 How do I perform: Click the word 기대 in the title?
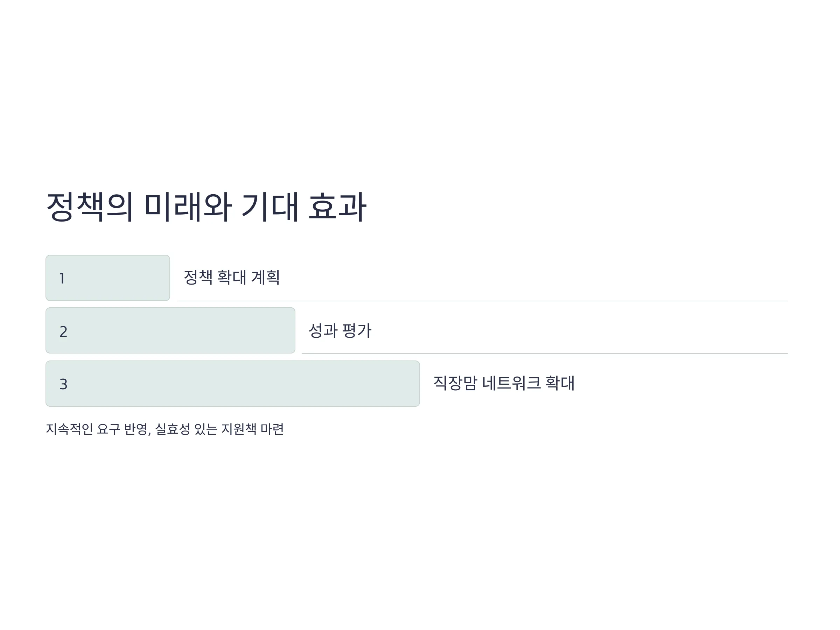tap(270, 207)
